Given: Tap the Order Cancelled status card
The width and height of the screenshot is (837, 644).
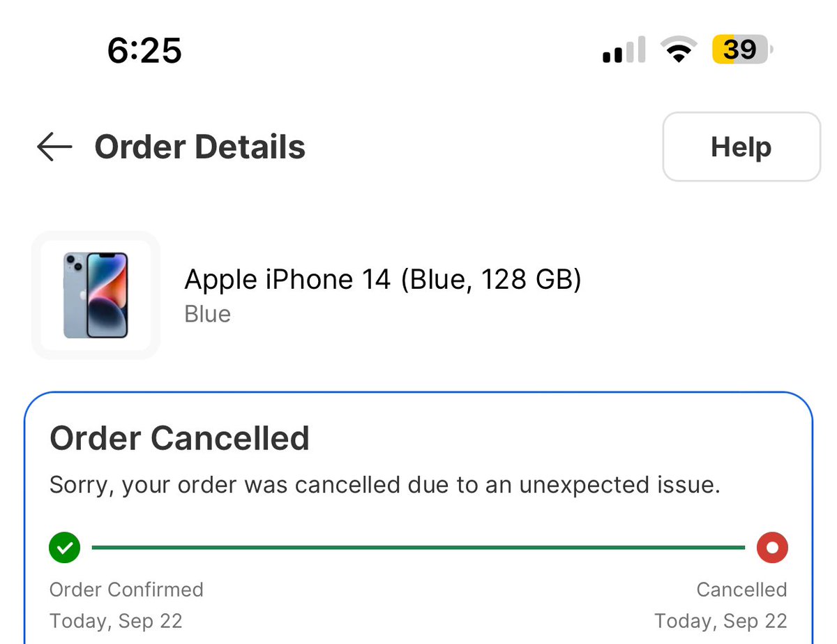Looking at the screenshot, I should click(x=418, y=518).
